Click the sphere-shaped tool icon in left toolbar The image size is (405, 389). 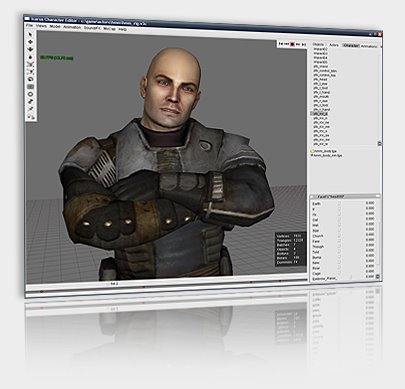[x=30, y=79]
